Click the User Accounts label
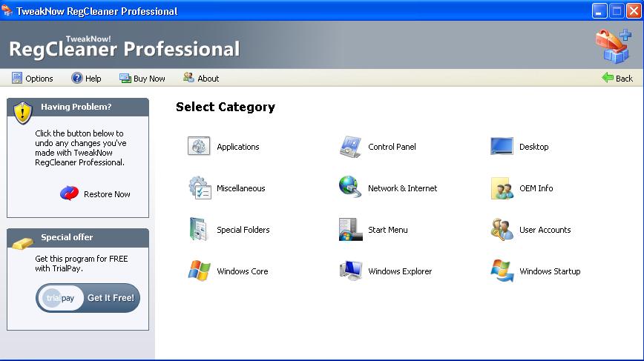The height and width of the screenshot is (361, 644). coord(545,230)
